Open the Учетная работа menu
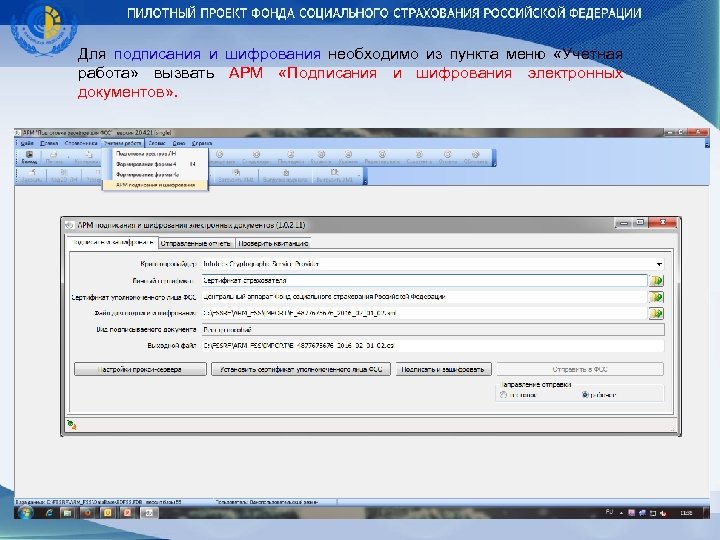Image resolution: width=720 pixels, height=540 pixels. (123, 143)
